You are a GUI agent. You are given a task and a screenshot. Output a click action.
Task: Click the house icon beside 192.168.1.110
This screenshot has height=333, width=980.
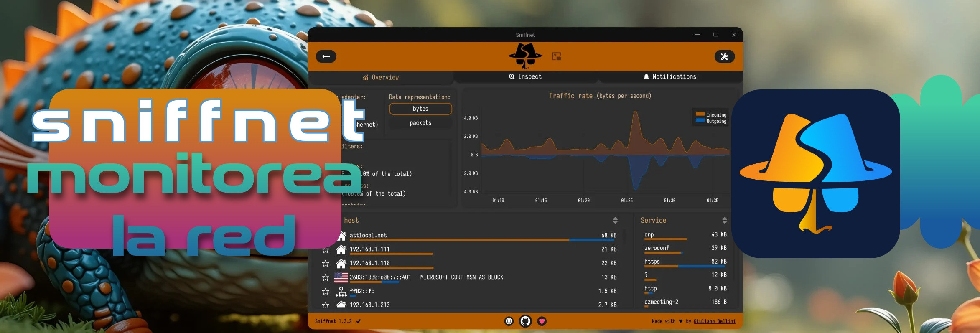[x=341, y=263]
